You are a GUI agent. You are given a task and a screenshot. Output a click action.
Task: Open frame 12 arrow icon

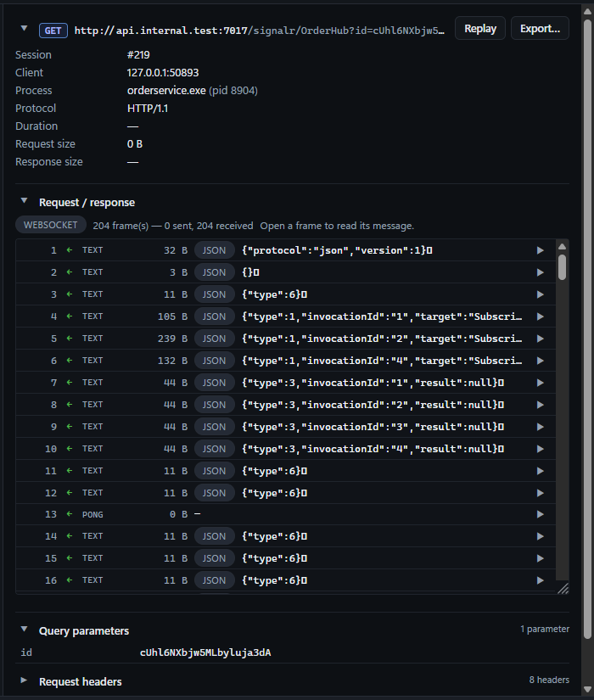[540, 493]
